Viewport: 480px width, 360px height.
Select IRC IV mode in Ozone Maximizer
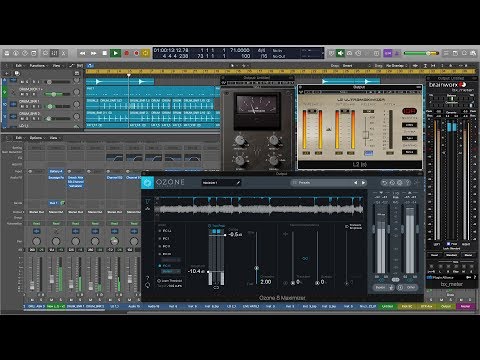(x=165, y=266)
